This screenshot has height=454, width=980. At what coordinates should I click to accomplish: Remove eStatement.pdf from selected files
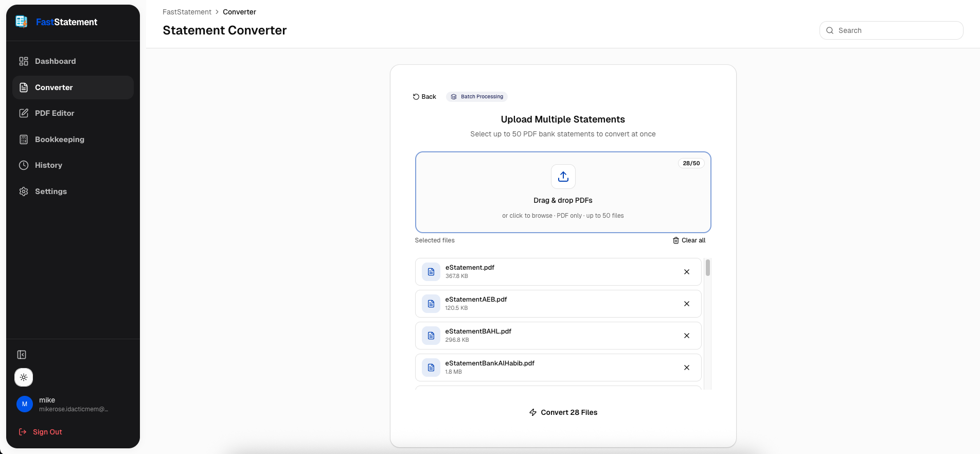[x=686, y=272]
